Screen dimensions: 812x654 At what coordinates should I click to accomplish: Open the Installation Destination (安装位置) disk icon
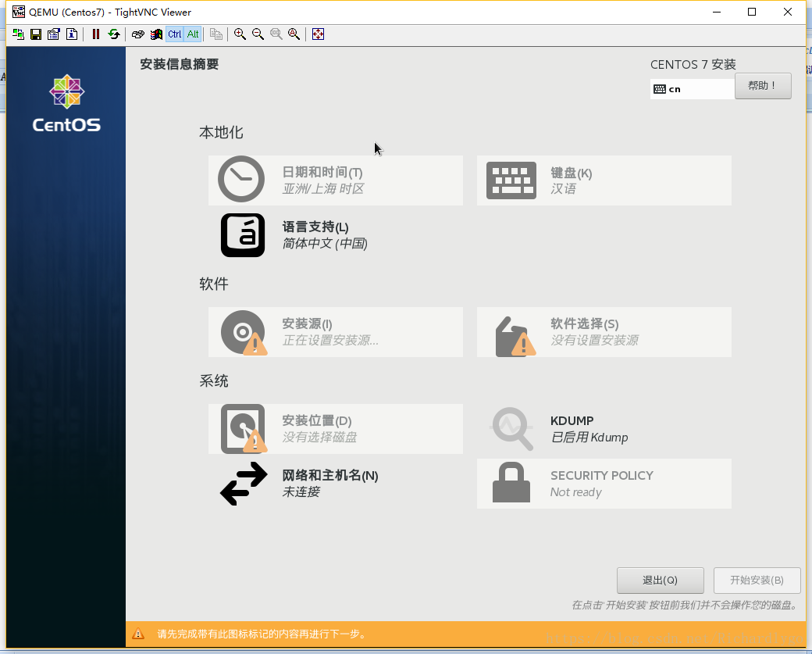coord(244,429)
